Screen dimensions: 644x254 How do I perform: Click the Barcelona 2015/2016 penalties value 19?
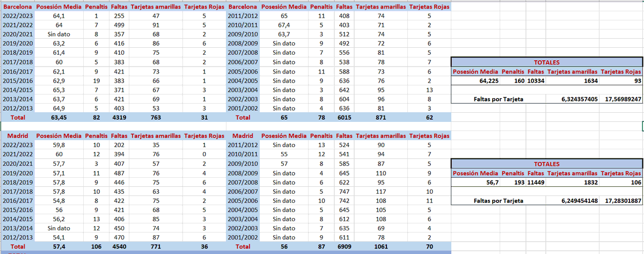pyautogui.click(x=96, y=80)
